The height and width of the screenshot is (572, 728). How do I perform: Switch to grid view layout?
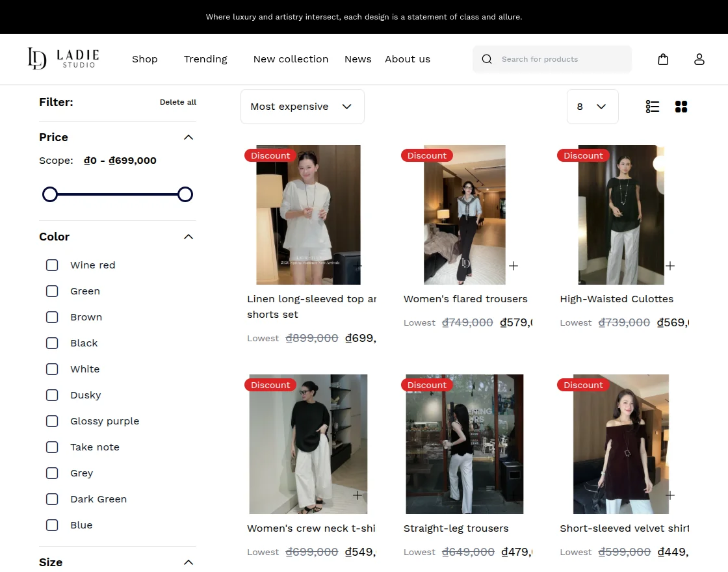[681, 106]
